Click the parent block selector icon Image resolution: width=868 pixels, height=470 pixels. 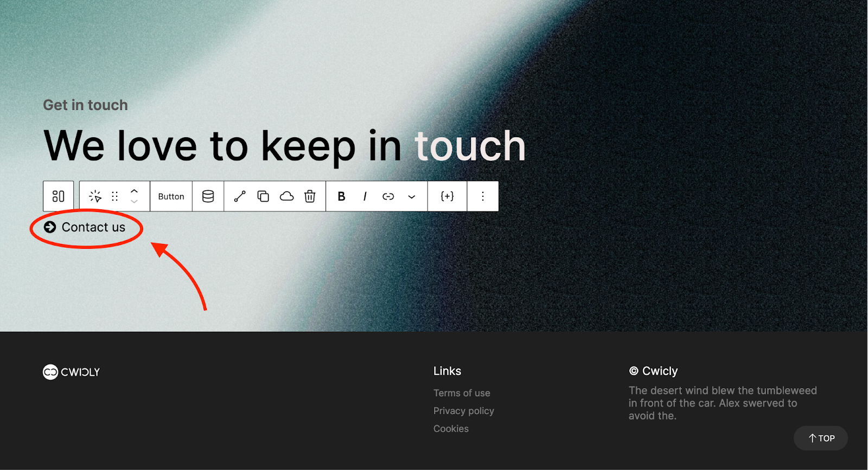coord(58,196)
